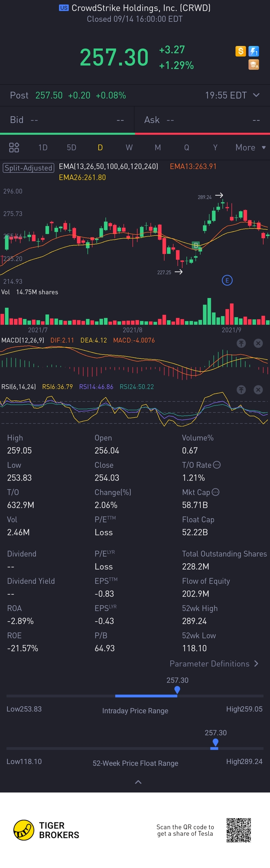This screenshot has width=270, height=868.
Task: Tap the ROE value -21.57%
Action: coord(22,648)
